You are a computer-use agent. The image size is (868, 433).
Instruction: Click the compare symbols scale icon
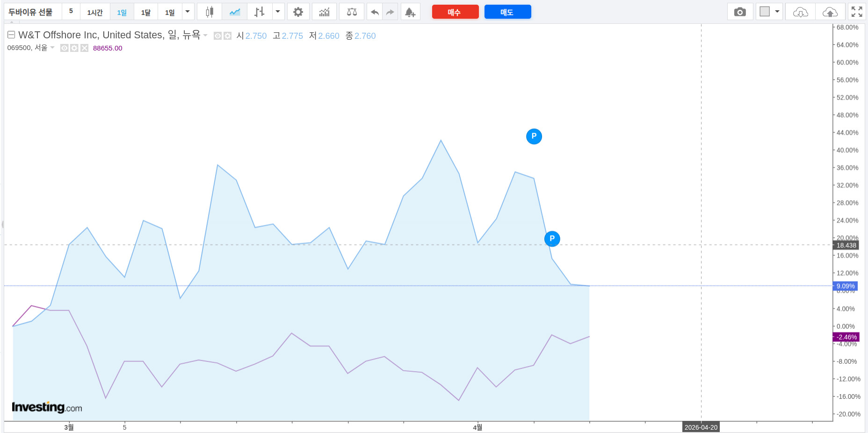[x=352, y=12]
